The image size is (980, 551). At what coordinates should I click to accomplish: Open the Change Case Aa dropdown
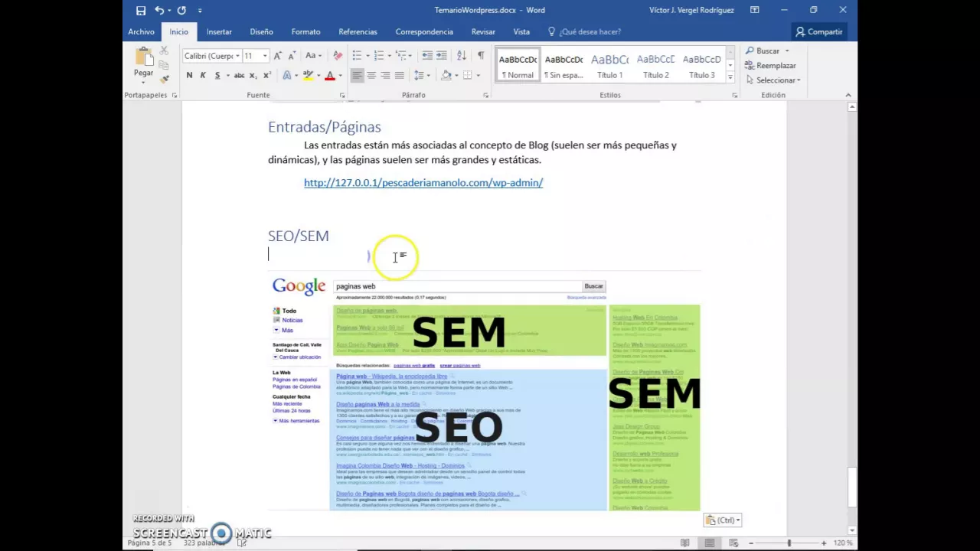(x=312, y=56)
